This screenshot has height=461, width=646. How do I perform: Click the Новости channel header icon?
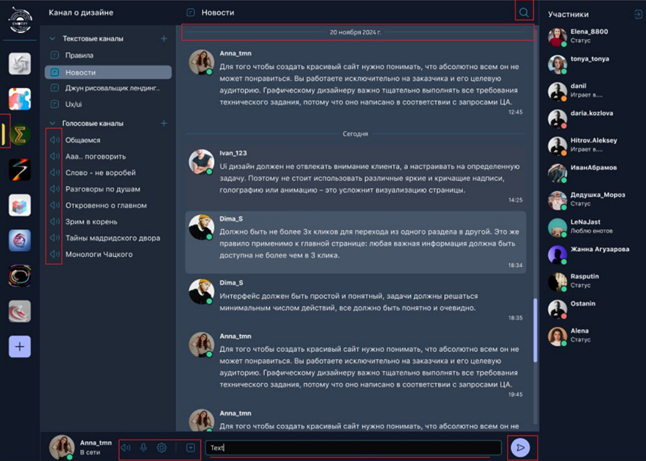tap(190, 12)
